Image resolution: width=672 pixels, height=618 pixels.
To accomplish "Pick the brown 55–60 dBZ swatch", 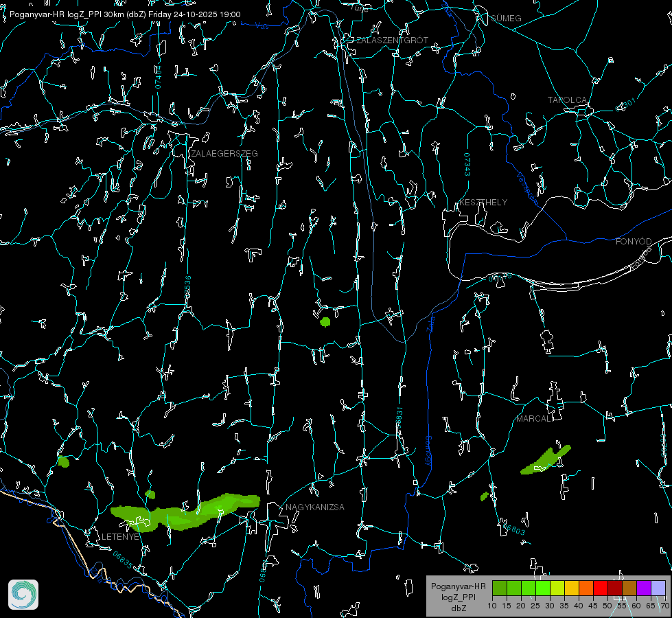I will click(629, 588).
